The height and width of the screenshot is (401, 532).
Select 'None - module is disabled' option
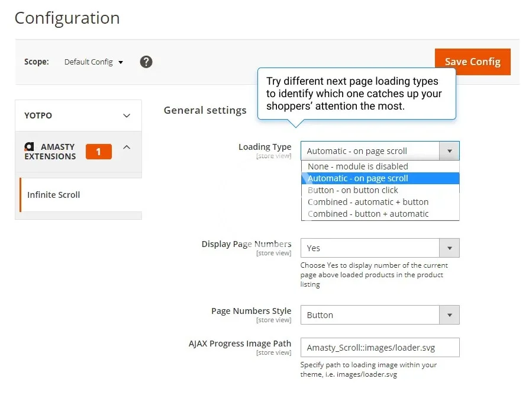(357, 166)
